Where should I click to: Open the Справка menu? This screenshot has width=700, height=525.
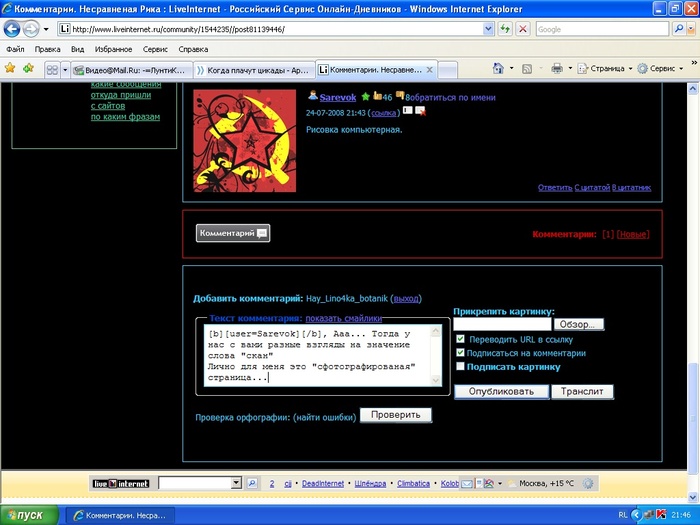[x=193, y=49]
